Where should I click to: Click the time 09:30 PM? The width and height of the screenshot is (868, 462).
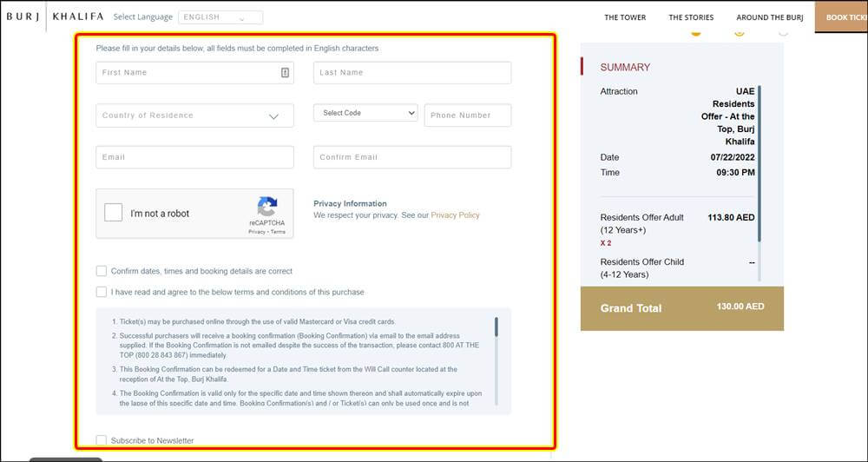click(735, 172)
